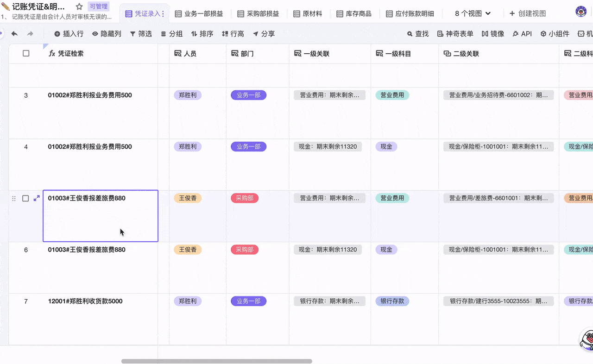This screenshot has height=364, width=593.
Task: Open the 分组 grouping options
Action: pos(171,34)
